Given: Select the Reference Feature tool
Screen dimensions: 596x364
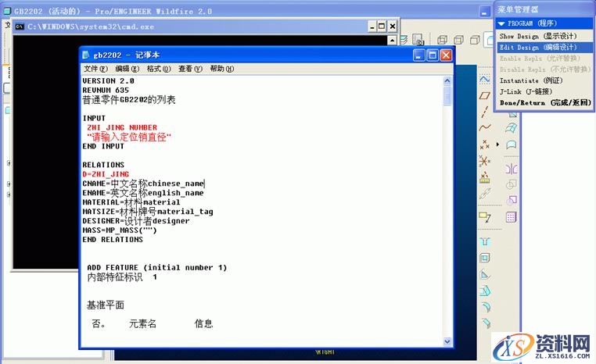Looking at the screenshot, I should (484, 194).
